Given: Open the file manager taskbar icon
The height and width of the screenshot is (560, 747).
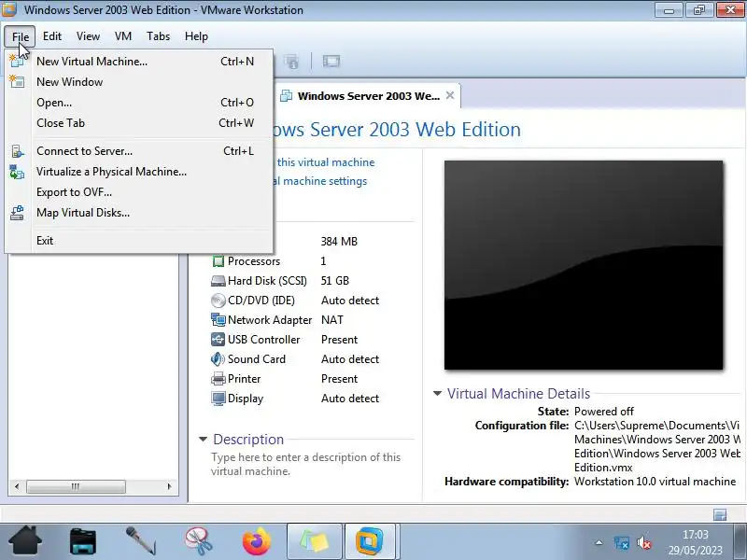Looking at the screenshot, I should pos(83,541).
